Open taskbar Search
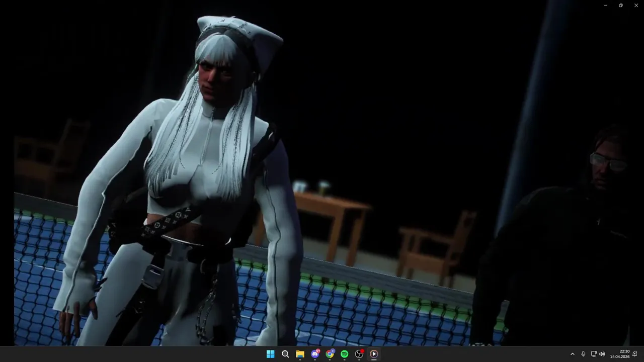The width and height of the screenshot is (644, 362). tap(285, 354)
